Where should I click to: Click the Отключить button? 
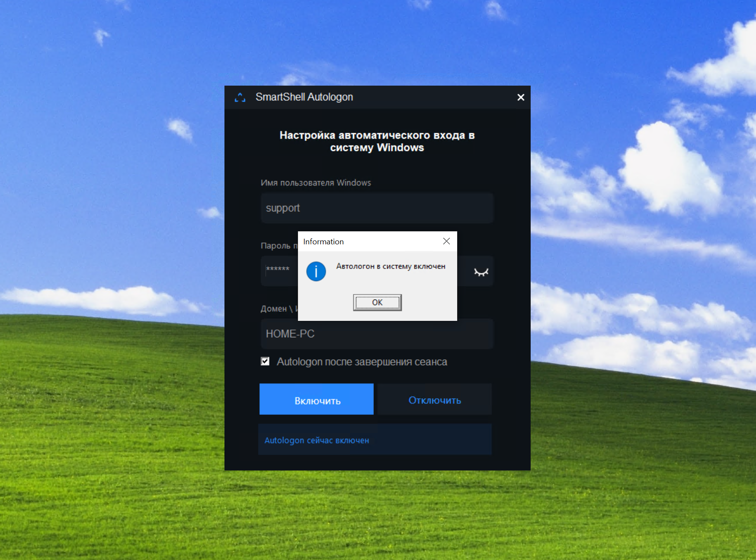coord(435,399)
